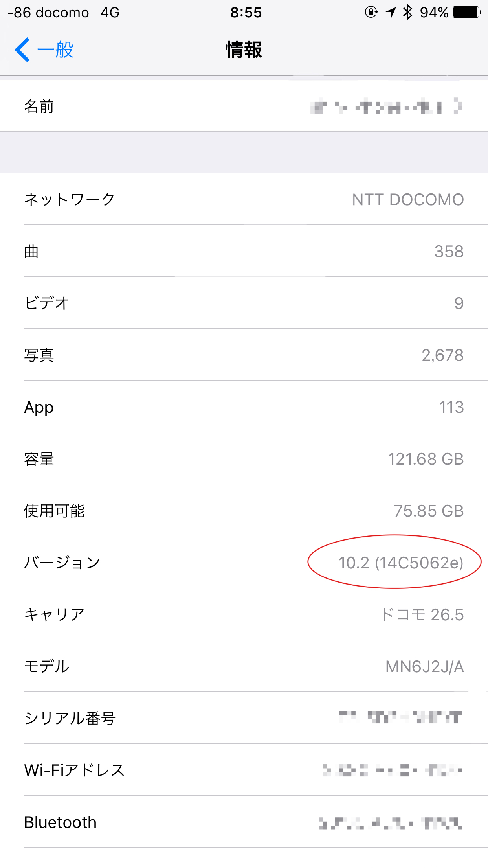
Task: Tap the Wi-Fiアドレス row
Action: point(244,770)
